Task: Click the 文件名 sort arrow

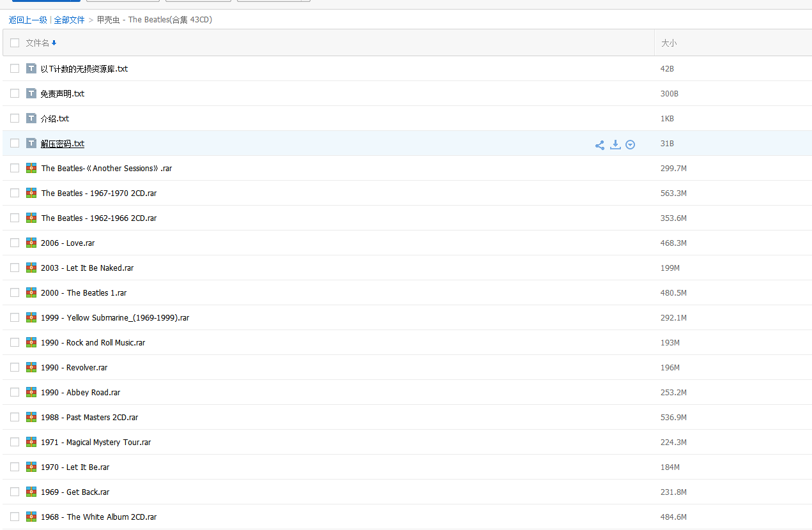Action: 54,43
